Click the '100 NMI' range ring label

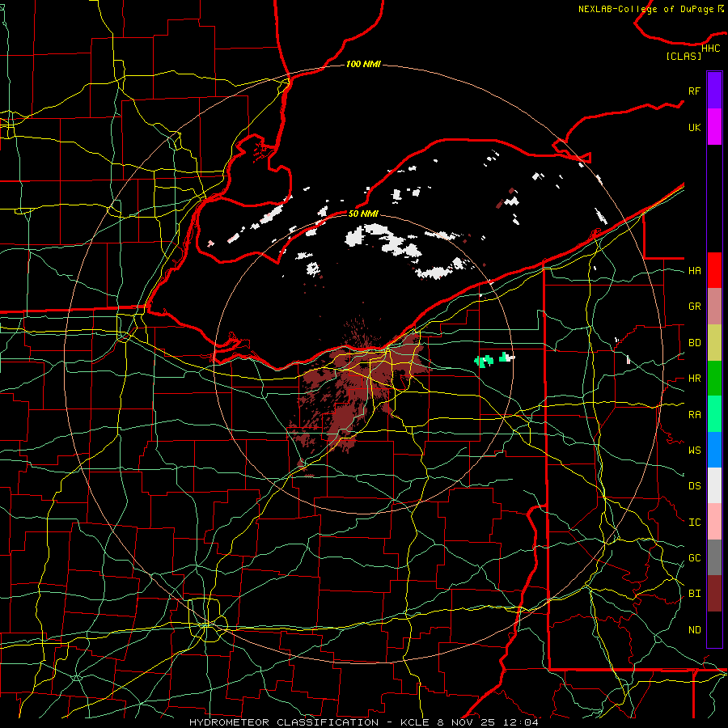(363, 64)
